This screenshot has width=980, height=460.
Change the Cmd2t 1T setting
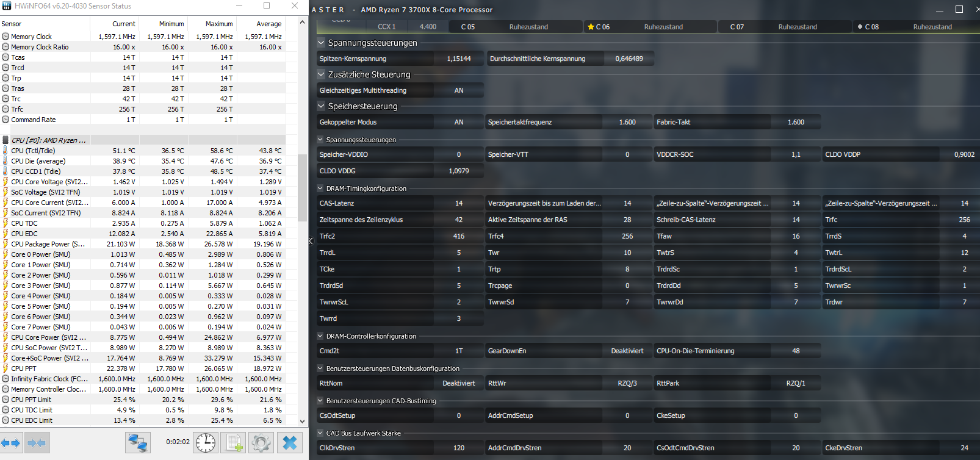459,351
